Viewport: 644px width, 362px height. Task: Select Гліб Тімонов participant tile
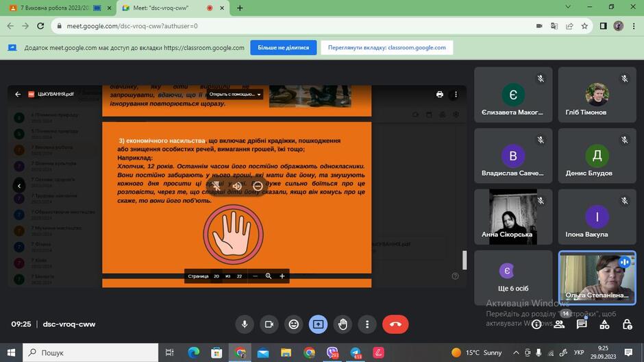[597, 95]
